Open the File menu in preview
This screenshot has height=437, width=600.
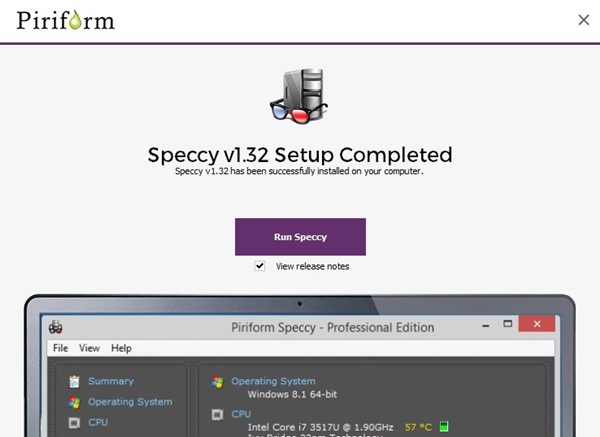(60, 348)
